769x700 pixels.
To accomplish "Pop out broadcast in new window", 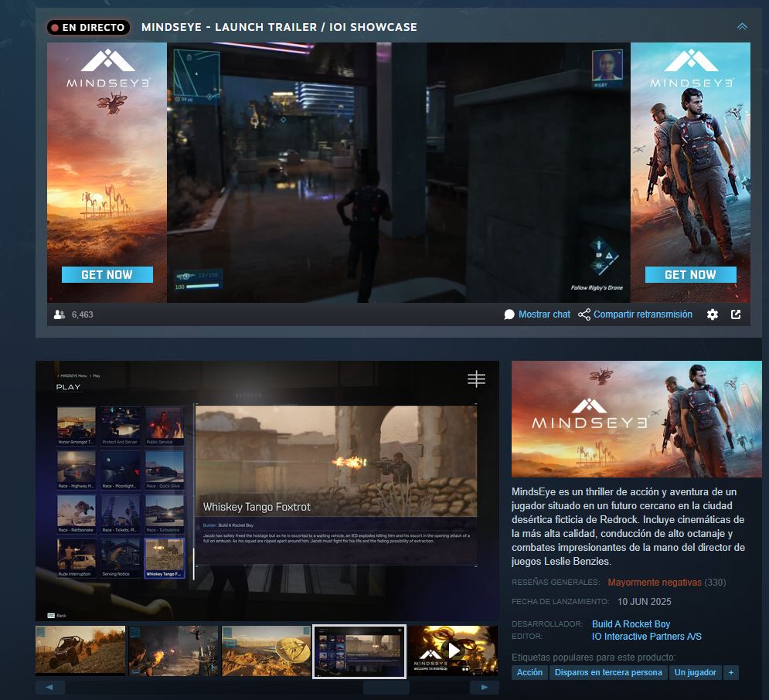I will (x=736, y=314).
